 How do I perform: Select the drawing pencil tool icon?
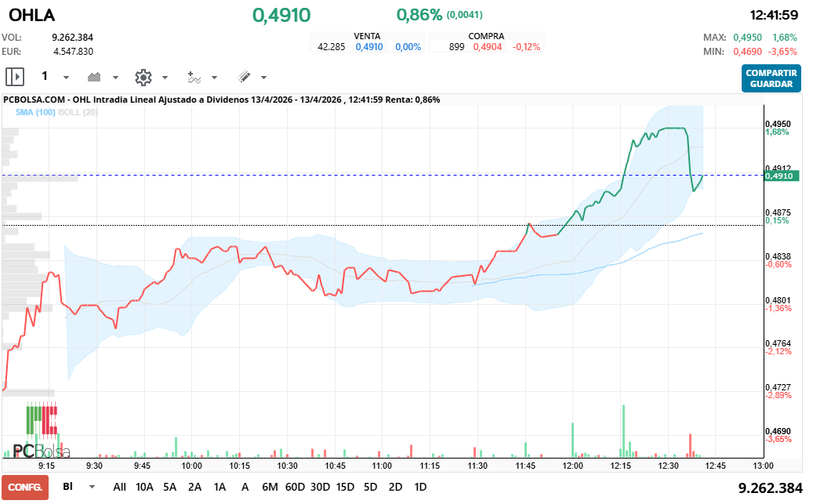tap(244, 77)
